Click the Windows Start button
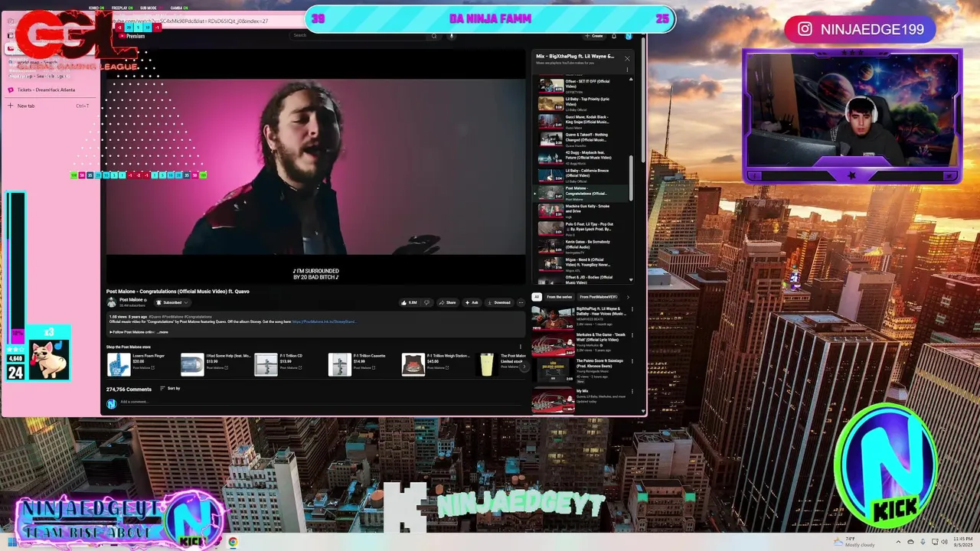The width and height of the screenshot is (980, 551). tap(11, 542)
